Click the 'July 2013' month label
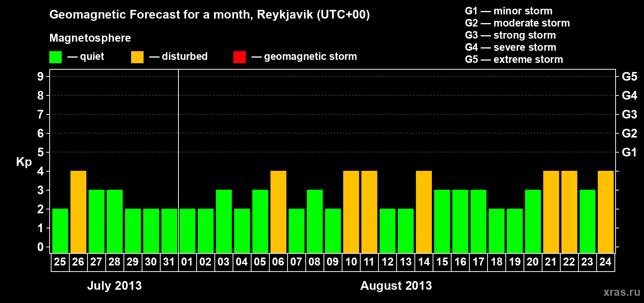The height and width of the screenshot is (303, 644). [114, 286]
